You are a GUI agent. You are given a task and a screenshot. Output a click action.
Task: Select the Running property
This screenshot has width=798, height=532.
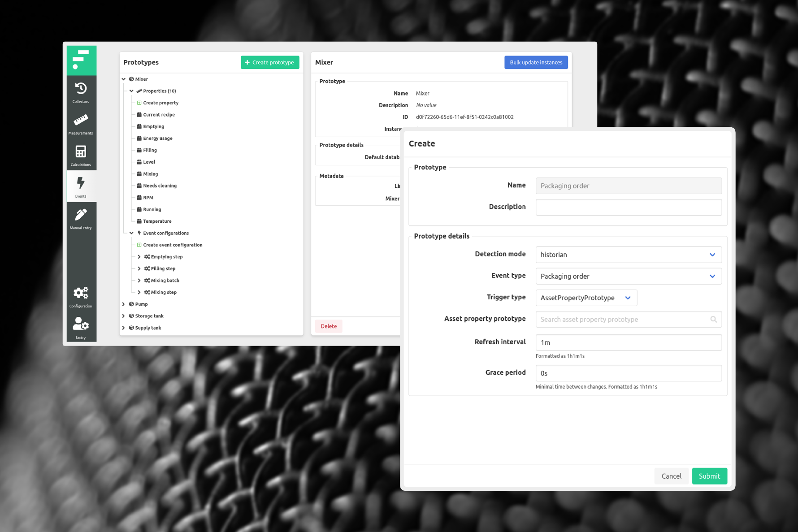point(152,209)
